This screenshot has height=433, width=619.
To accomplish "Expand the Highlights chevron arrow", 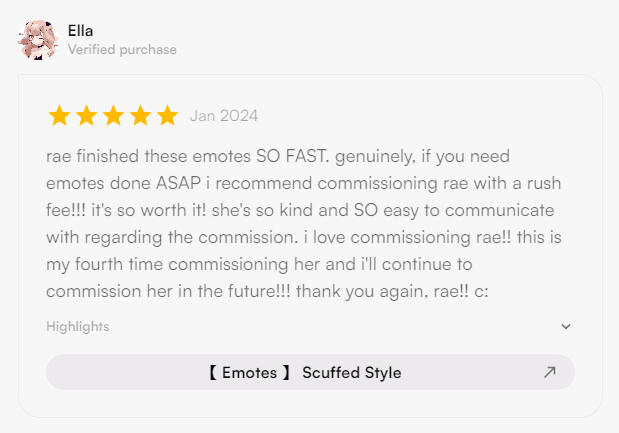I will click(x=566, y=327).
